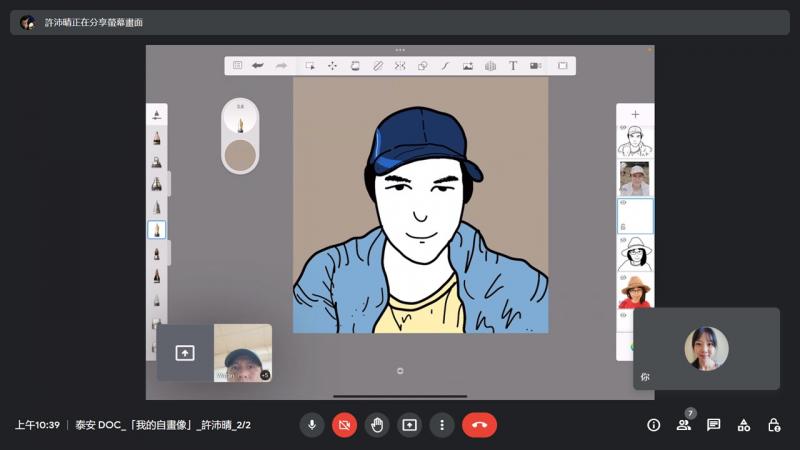Click the Import image icon
This screenshot has height=450, width=800.
click(x=467, y=66)
